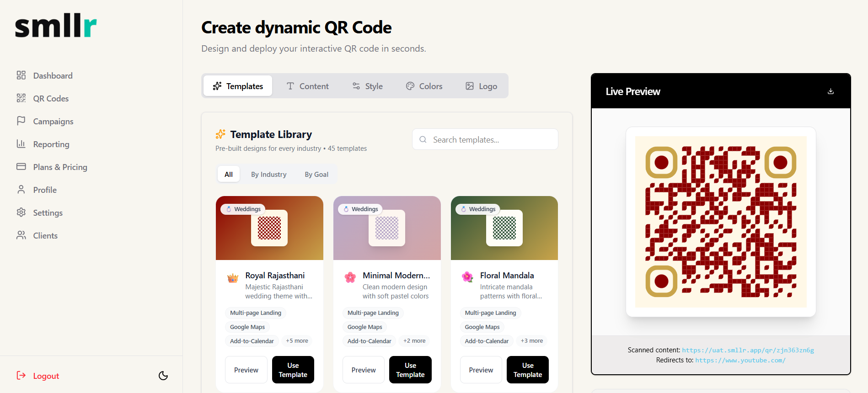Preview the Royal Rajasthani template
This screenshot has height=393, width=868.
246,370
